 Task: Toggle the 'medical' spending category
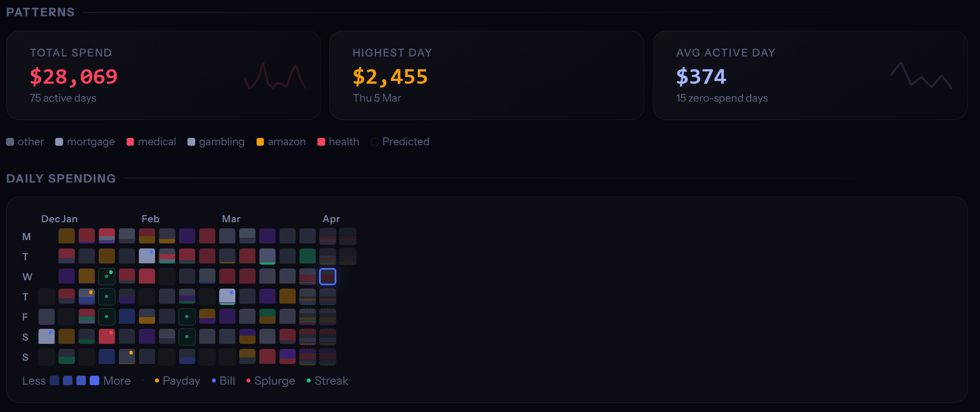(x=131, y=142)
